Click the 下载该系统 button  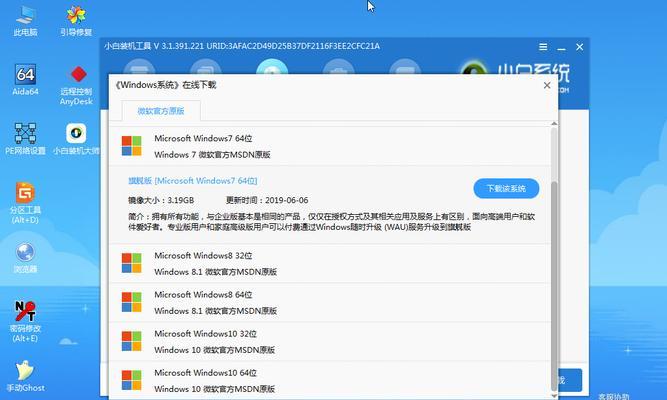[x=506, y=189]
